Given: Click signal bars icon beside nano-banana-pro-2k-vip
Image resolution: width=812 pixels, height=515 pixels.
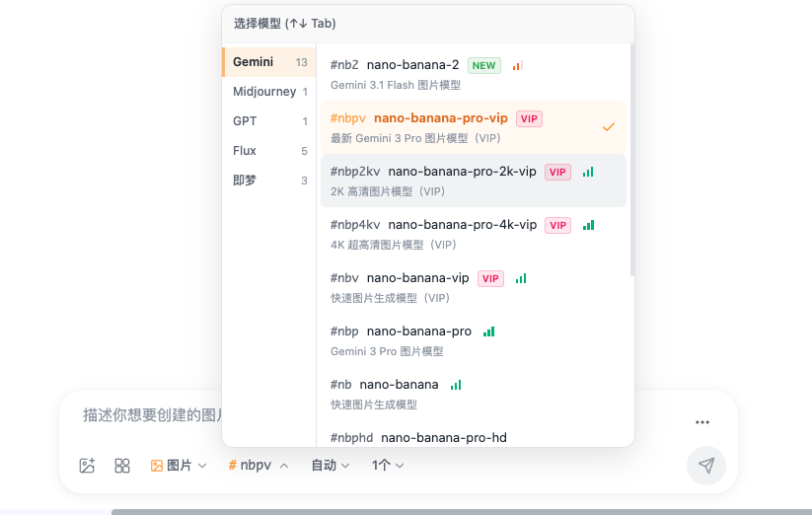Looking at the screenshot, I should pos(588,172).
